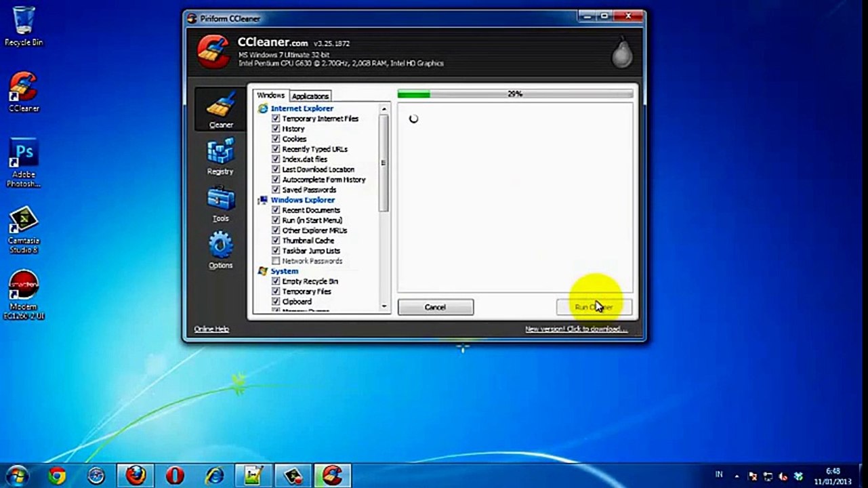Uncheck the Saved Passwords checkbox
Viewport: 868px width, 488px height.
(276, 190)
